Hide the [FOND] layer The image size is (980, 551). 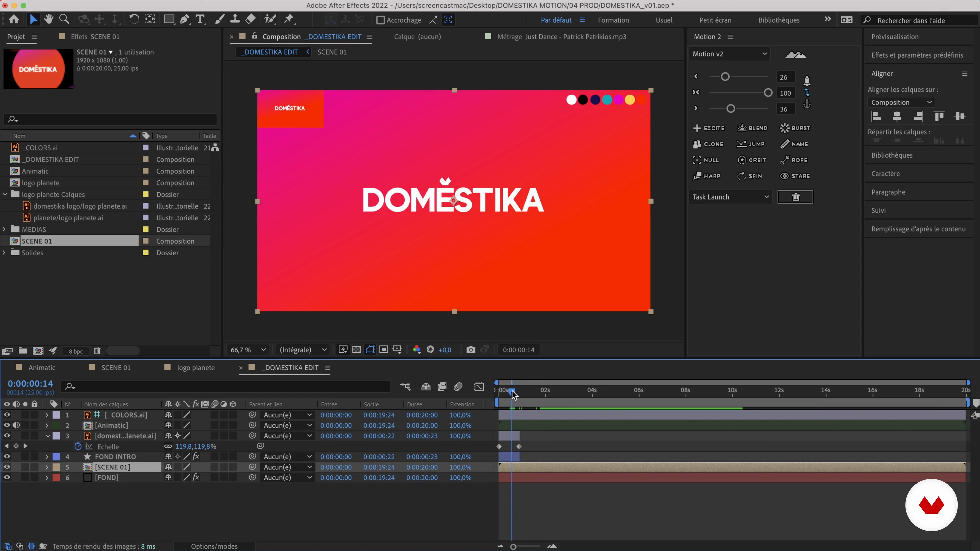tap(7, 478)
